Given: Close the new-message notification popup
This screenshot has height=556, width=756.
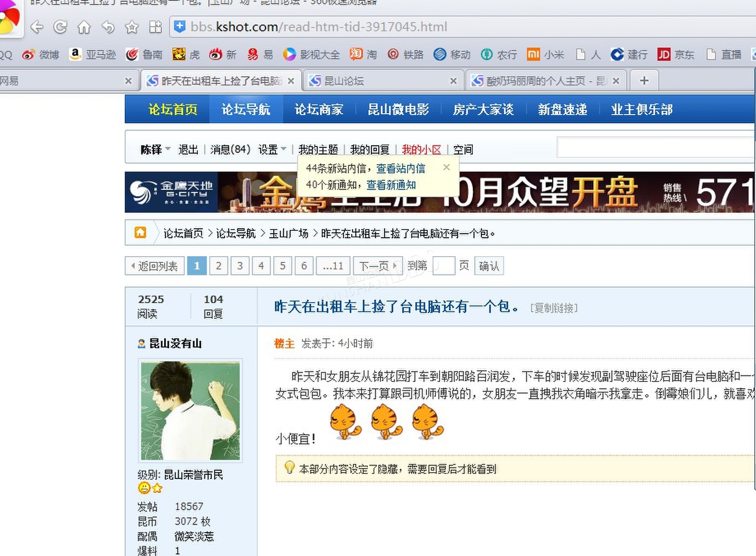Looking at the screenshot, I should (447, 167).
